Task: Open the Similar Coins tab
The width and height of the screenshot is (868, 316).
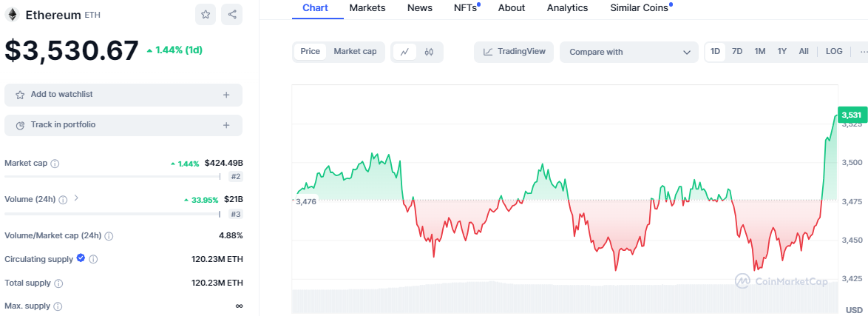Action: [x=640, y=7]
